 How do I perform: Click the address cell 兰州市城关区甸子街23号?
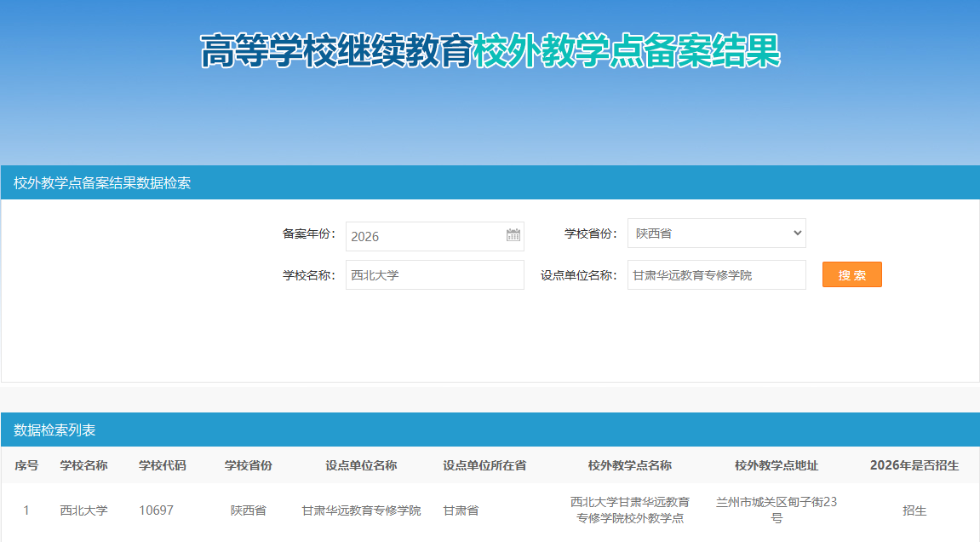click(x=777, y=510)
